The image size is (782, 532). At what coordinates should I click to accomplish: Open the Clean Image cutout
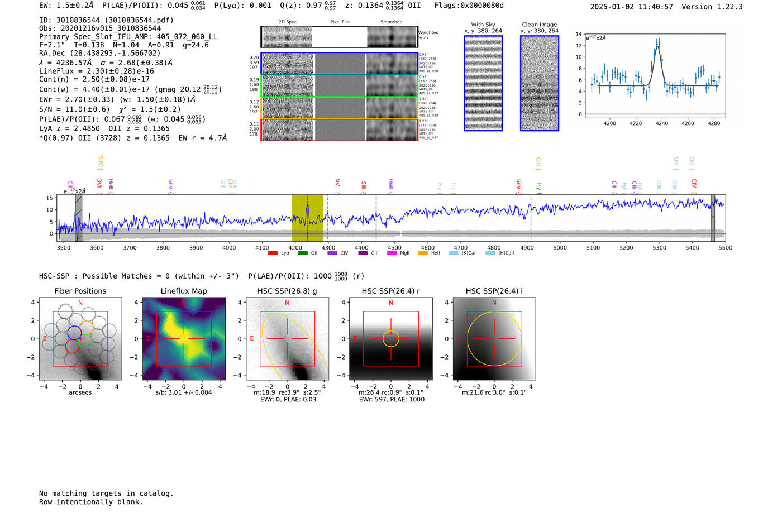(x=540, y=83)
